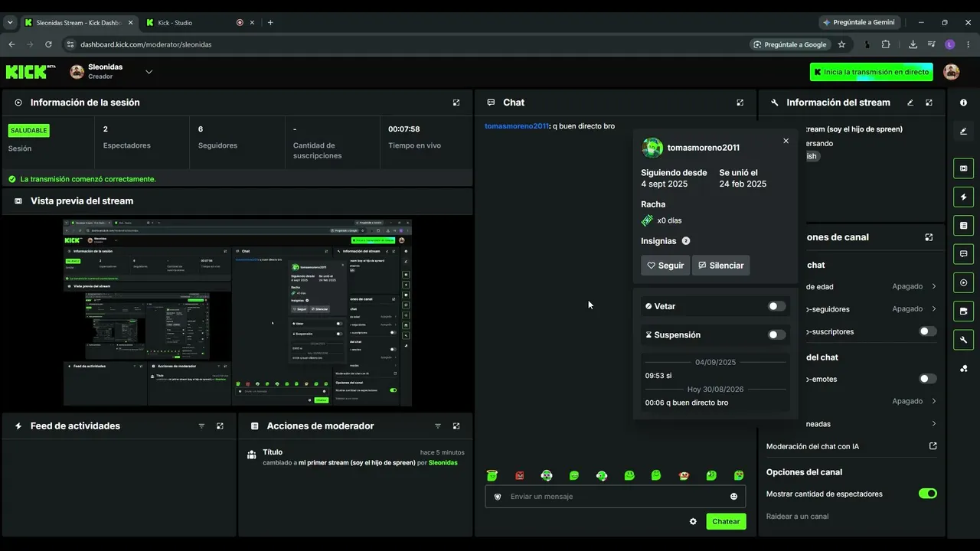Open the browser tab search dropdown

click(10, 23)
